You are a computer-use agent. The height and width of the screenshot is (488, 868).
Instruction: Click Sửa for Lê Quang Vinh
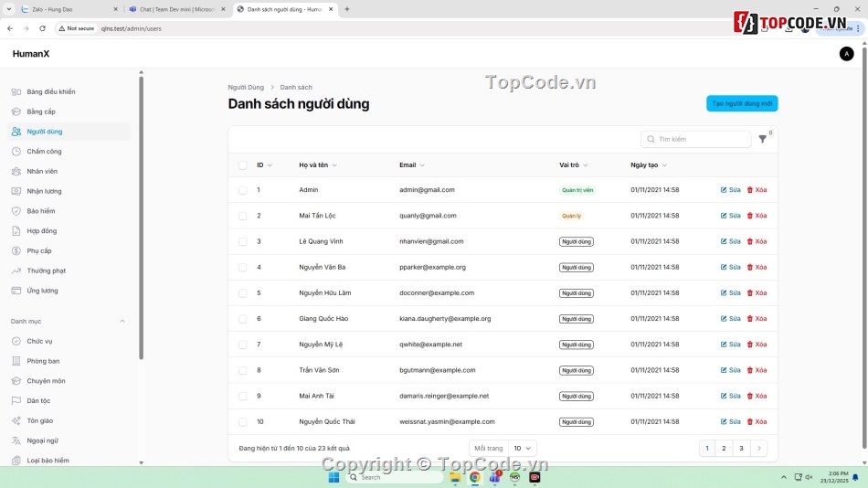point(730,241)
